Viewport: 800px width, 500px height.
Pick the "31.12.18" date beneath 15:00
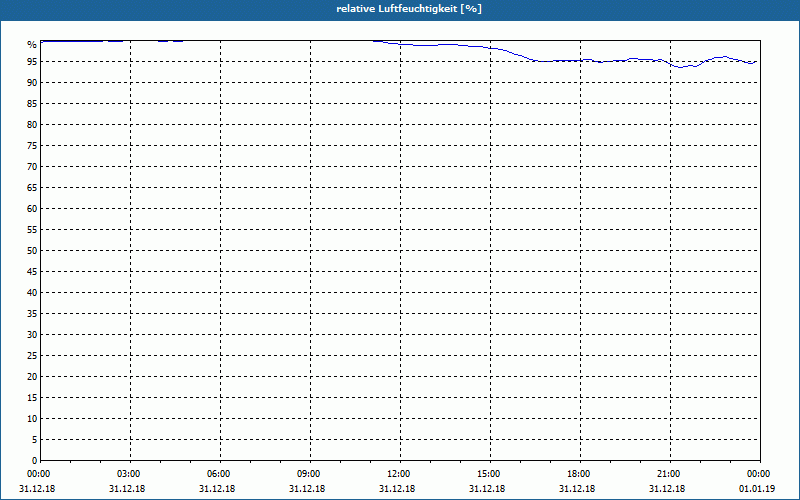pyautogui.click(x=487, y=489)
